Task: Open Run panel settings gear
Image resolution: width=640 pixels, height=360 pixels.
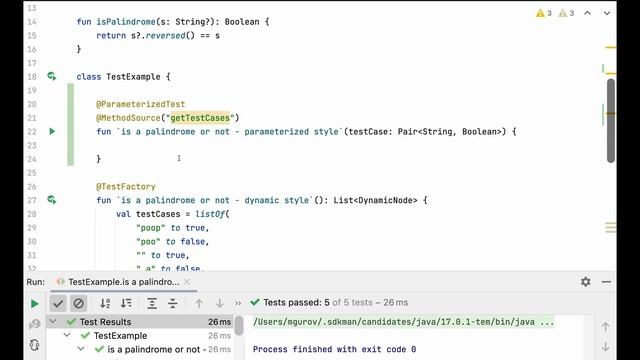Action: (586, 282)
